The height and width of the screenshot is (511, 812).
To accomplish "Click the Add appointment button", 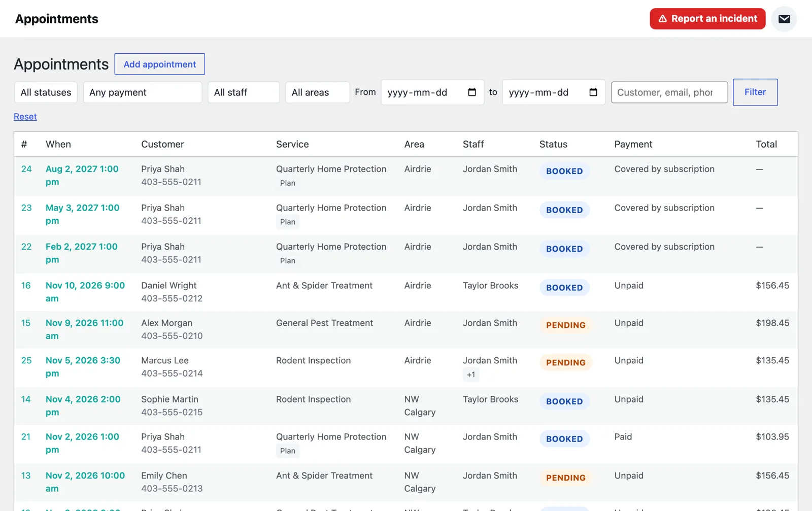I will 160,64.
